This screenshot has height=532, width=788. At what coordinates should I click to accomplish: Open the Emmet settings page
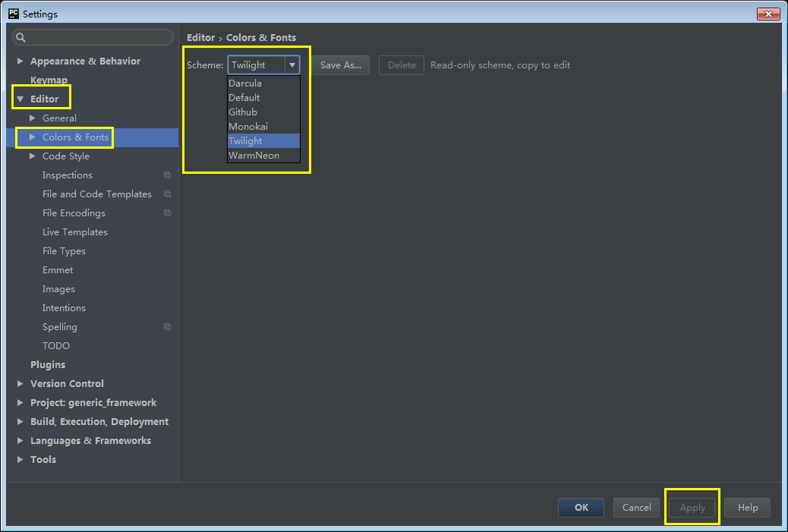(x=58, y=270)
